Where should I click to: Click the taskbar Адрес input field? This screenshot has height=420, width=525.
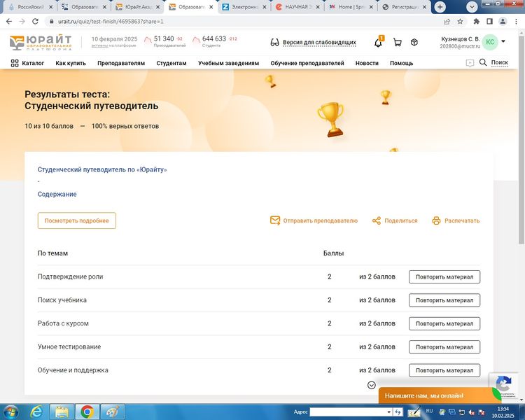click(x=351, y=412)
